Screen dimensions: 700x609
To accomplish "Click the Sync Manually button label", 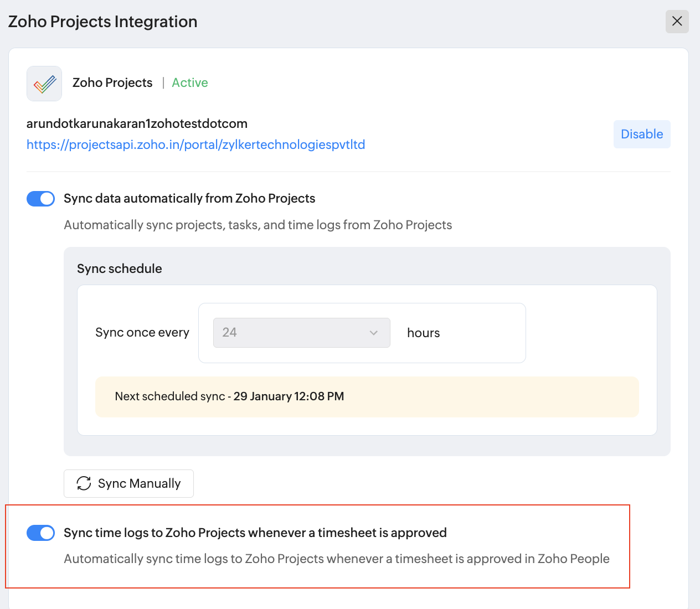I will (139, 483).
